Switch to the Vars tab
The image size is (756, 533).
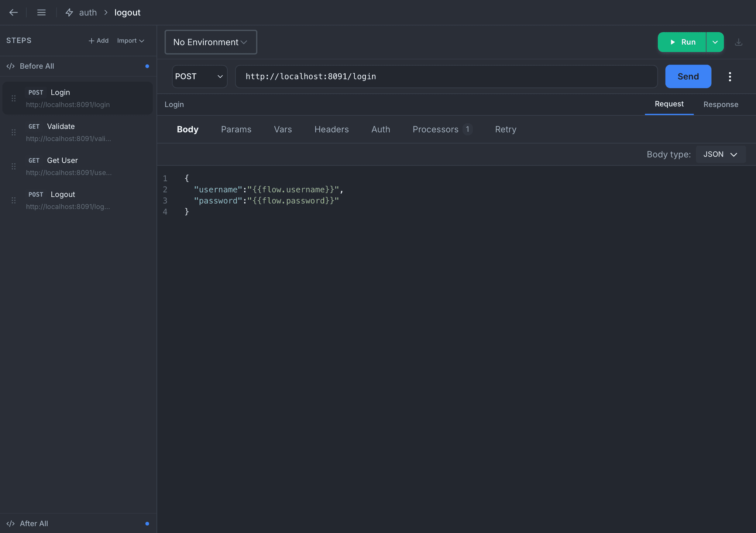pyautogui.click(x=283, y=129)
